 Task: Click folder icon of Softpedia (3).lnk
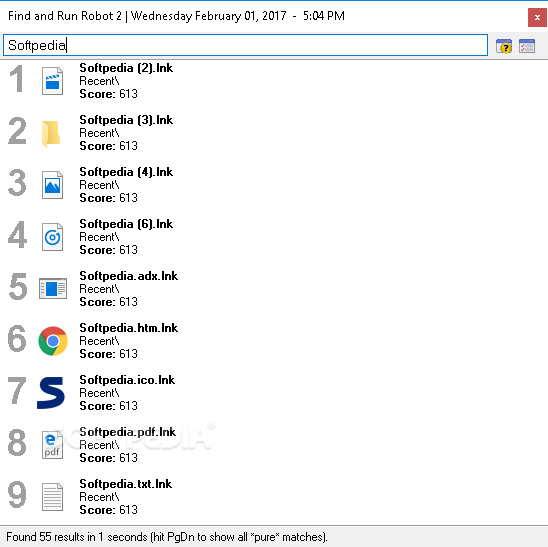[51, 134]
